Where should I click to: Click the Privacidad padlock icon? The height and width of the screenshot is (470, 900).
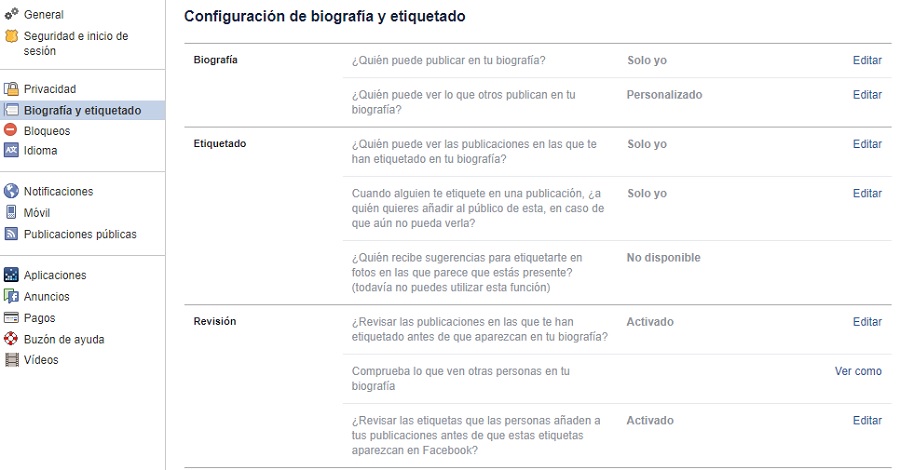point(11,89)
